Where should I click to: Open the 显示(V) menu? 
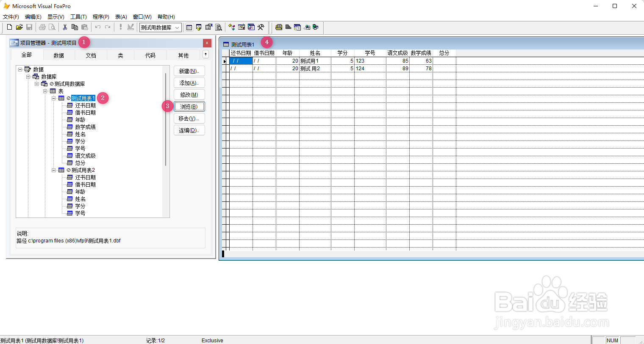click(x=56, y=17)
